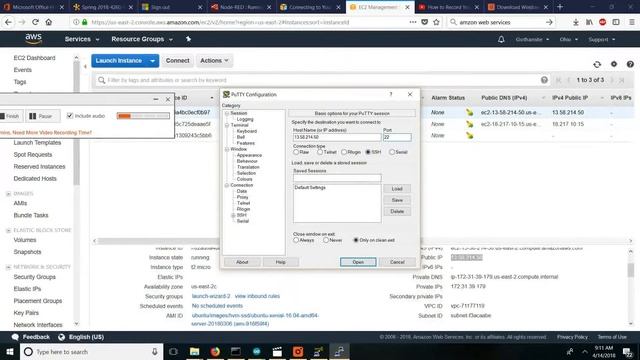640x360 pixels.
Task: Open Firefox library icon
Action: 589,22
